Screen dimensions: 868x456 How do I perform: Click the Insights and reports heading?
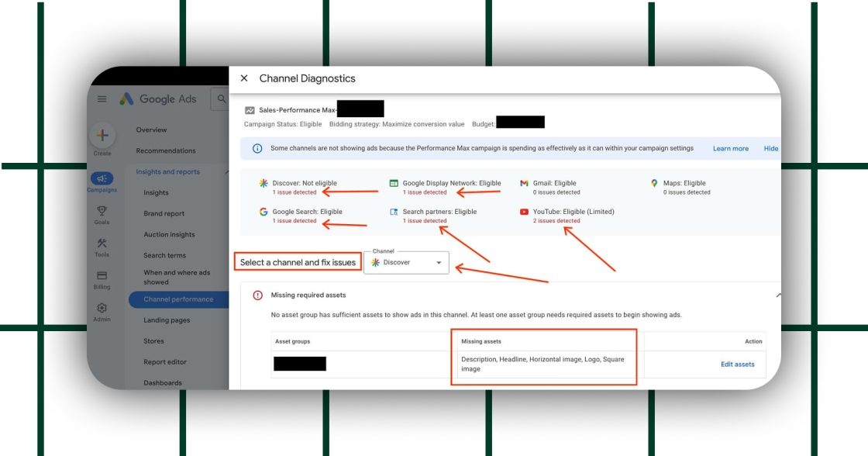pyautogui.click(x=167, y=171)
